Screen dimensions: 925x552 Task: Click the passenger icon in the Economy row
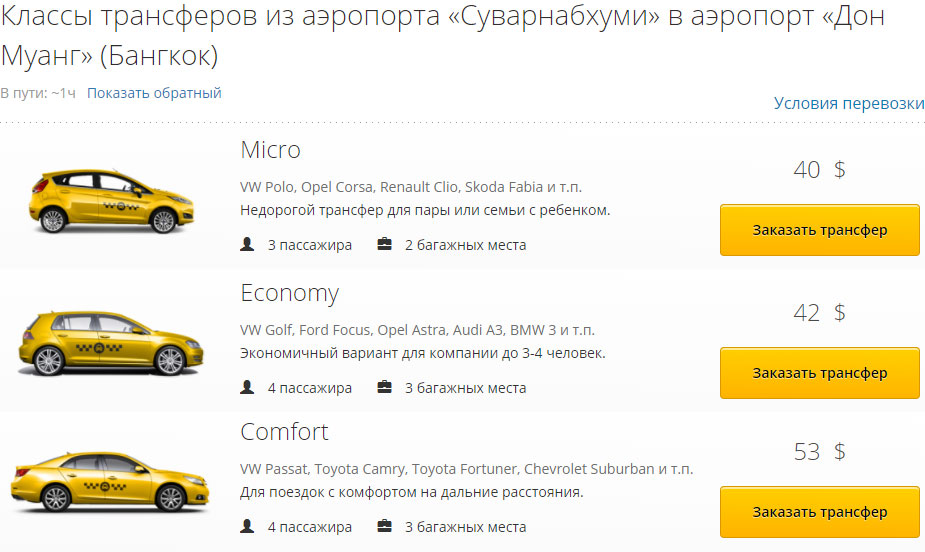247,387
